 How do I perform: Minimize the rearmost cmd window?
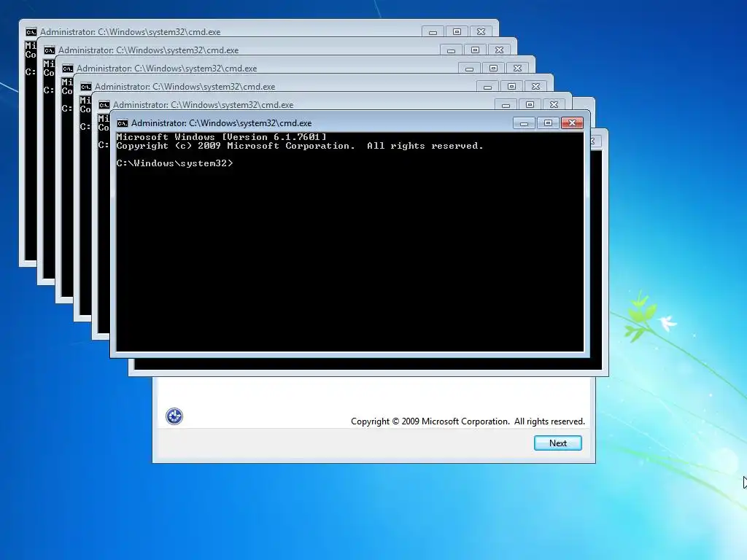coord(433,32)
